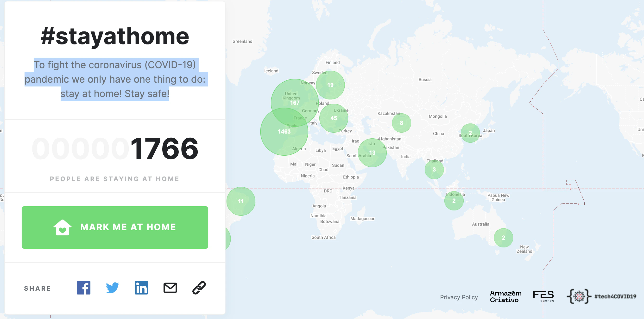
Task: Open the #tech4COVID19 virus logo
Action: pos(579,296)
